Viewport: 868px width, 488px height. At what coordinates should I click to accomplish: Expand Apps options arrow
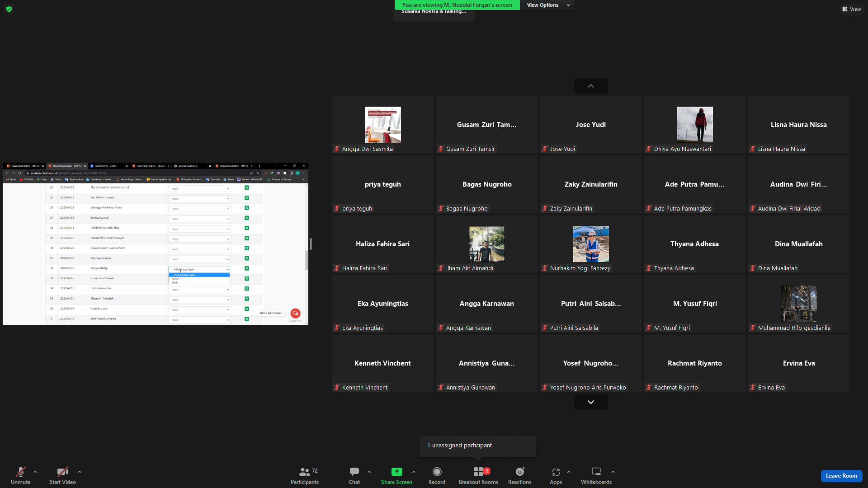569,472
